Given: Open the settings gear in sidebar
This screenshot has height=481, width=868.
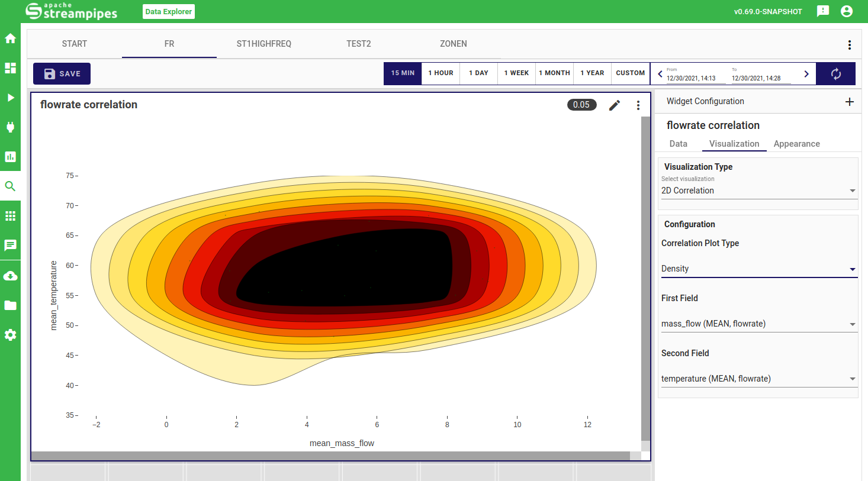Looking at the screenshot, I should click(10, 335).
